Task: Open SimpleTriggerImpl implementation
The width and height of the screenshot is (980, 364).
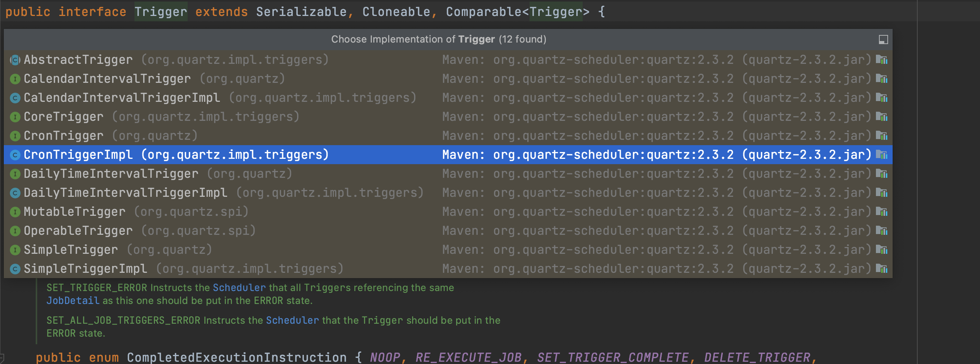Action: [x=448, y=269]
